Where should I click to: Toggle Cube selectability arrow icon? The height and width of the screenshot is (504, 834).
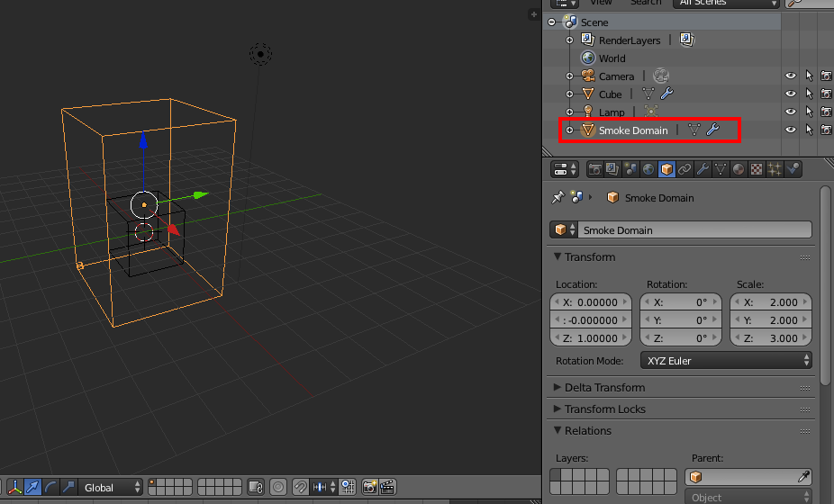[809, 94]
